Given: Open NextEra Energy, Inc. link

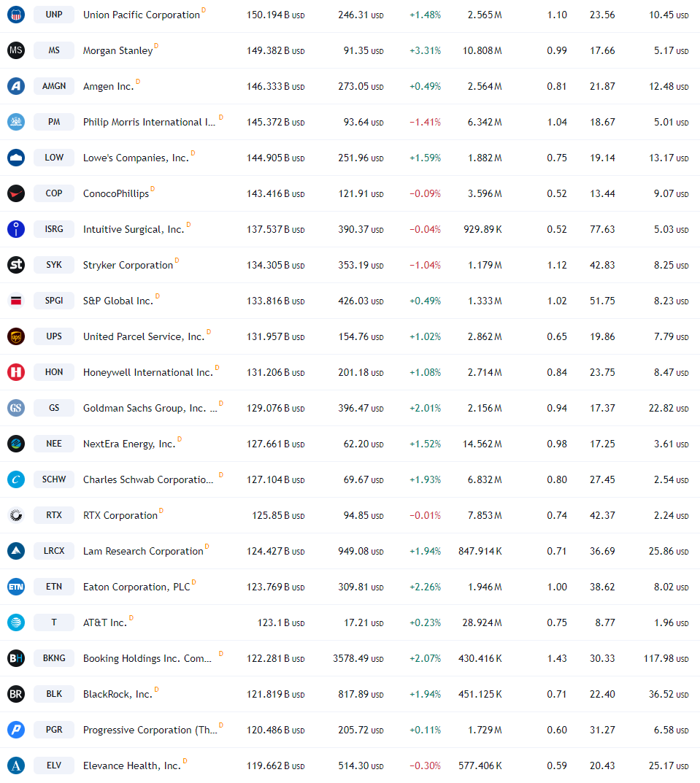Looking at the screenshot, I should pos(129,444).
